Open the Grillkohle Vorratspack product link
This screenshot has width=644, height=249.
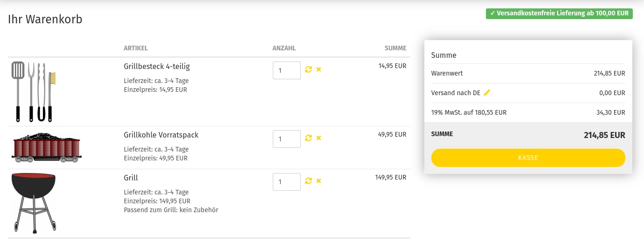click(x=161, y=135)
